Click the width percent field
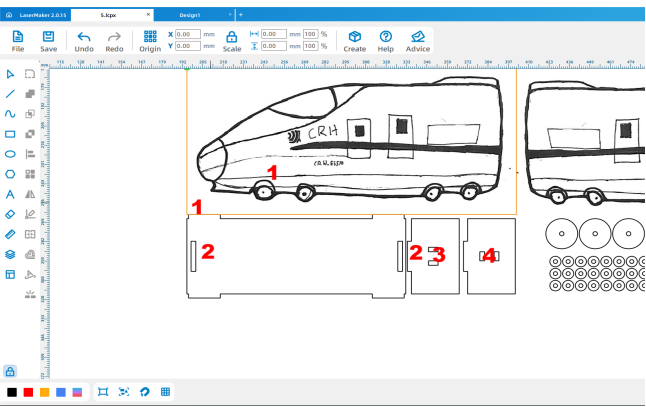Image resolution: width=646 pixels, height=407 pixels. coord(311,34)
